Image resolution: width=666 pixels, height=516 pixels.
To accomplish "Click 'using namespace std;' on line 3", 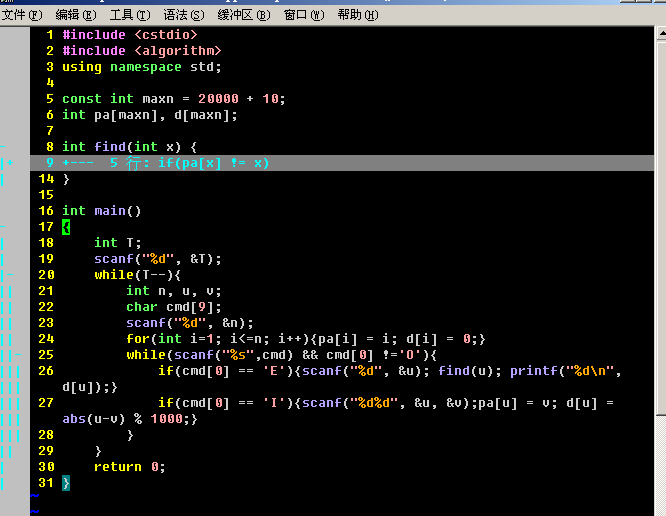I will (142, 67).
